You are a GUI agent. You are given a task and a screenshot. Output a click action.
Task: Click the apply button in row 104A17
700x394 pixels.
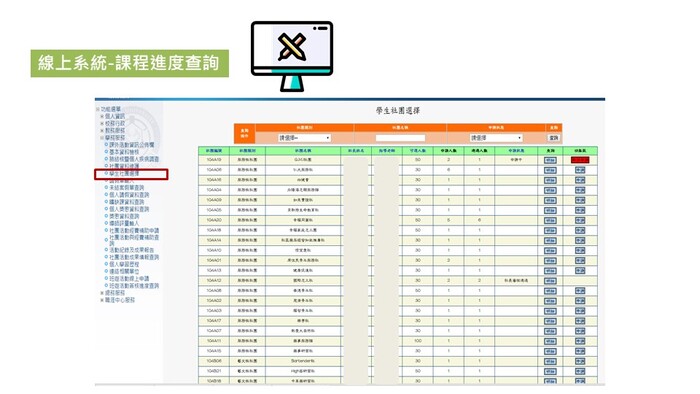(x=580, y=321)
